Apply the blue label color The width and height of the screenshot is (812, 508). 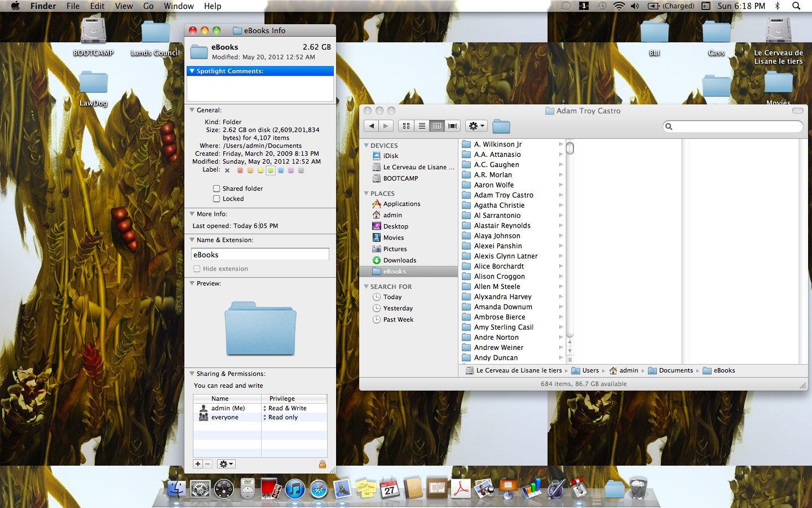[x=281, y=170]
